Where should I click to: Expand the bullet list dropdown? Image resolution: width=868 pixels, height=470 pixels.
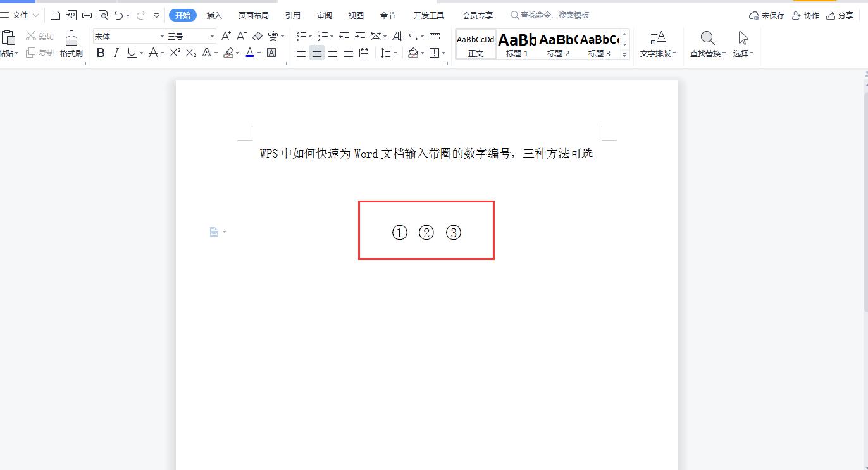pyautogui.click(x=311, y=37)
